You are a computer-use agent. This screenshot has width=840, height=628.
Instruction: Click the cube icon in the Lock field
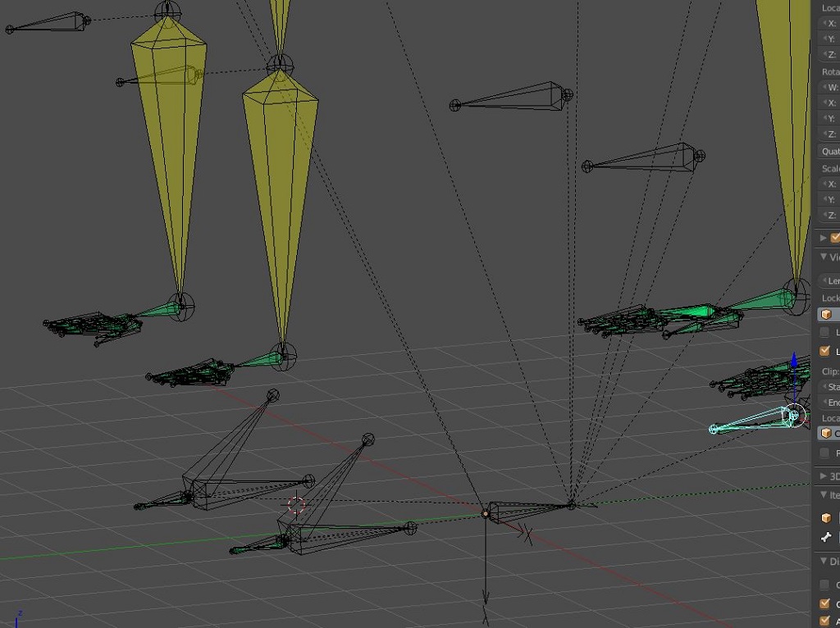click(827, 314)
